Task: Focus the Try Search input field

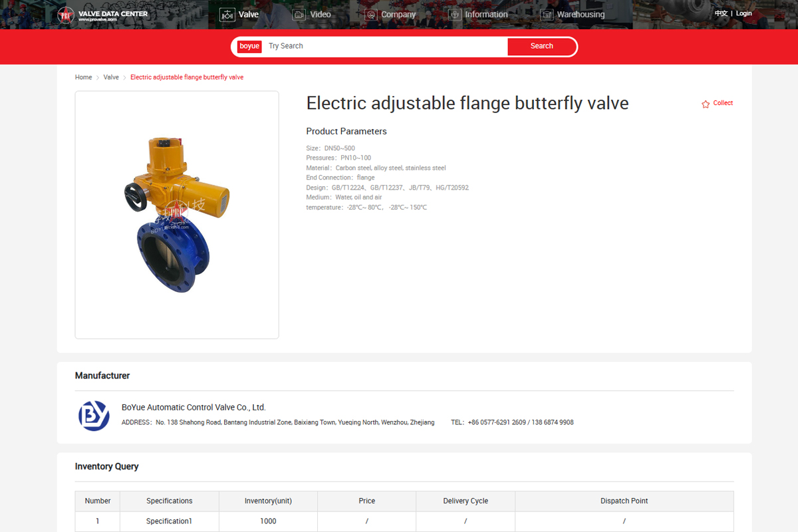Action: pyautogui.click(x=386, y=47)
